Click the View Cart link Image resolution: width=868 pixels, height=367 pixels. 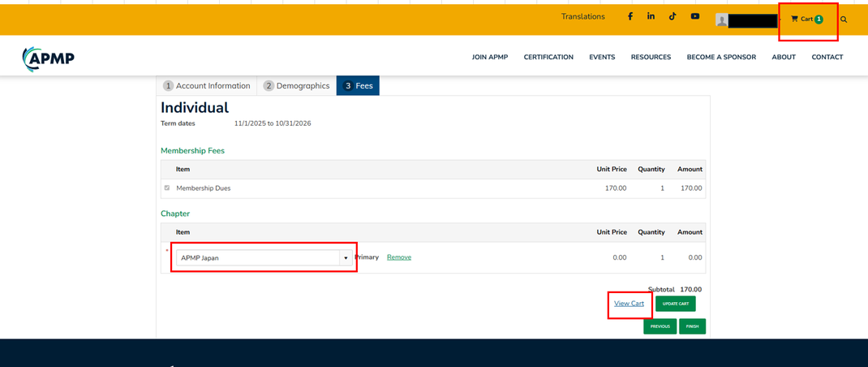(x=629, y=303)
